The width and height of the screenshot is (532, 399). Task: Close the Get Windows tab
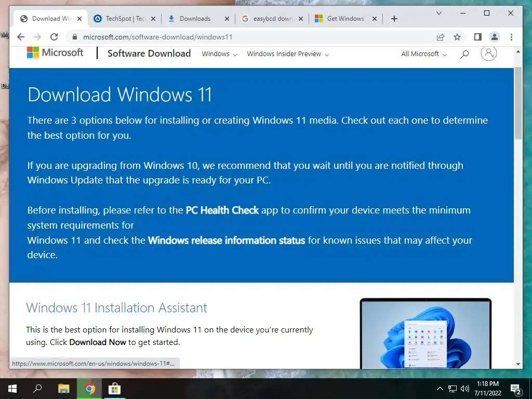coord(374,19)
